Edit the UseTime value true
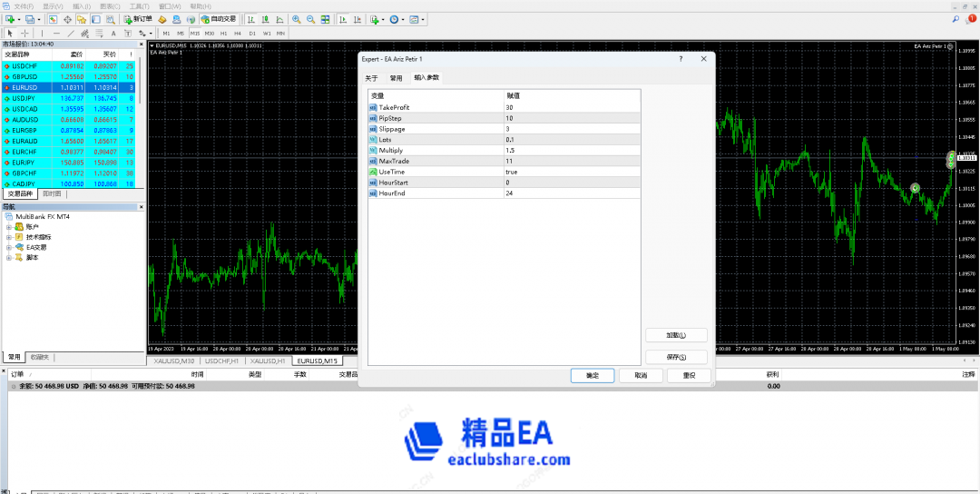The width and height of the screenshot is (980, 494). pyautogui.click(x=572, y=172)
